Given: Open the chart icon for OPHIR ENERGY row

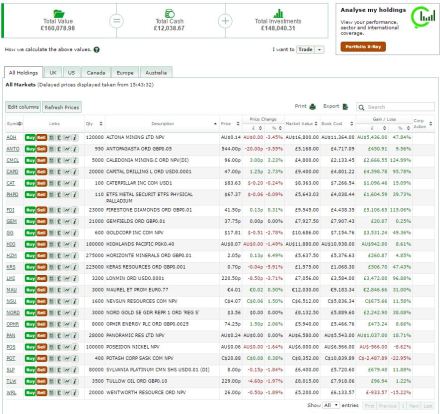Looking at the screenshot, I should tap(67, 324).
